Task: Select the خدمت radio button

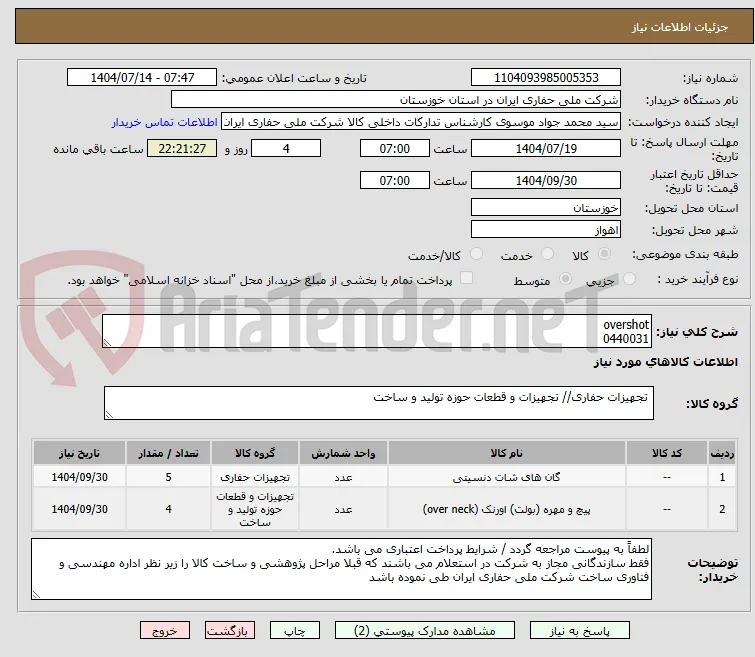Action: click(547, 253)
